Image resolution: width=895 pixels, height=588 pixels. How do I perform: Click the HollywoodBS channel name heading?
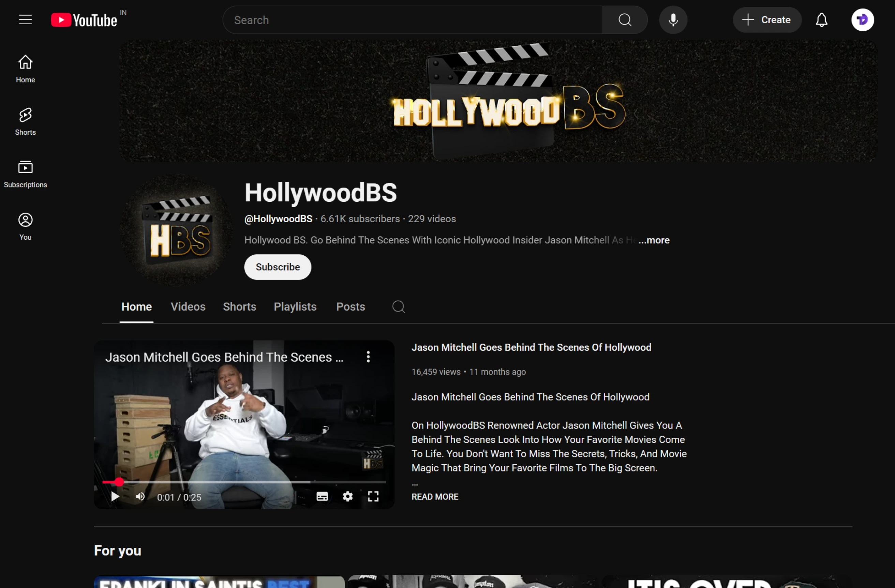(321, 193)
